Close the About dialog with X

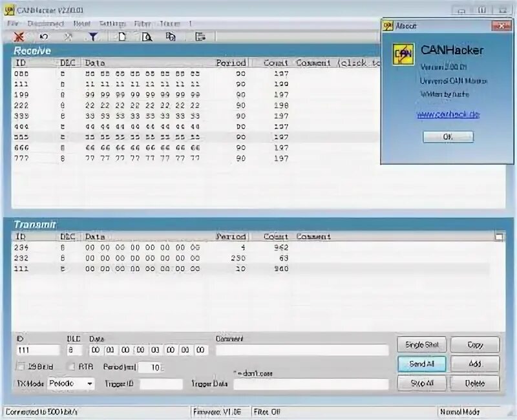click(501, 26)
